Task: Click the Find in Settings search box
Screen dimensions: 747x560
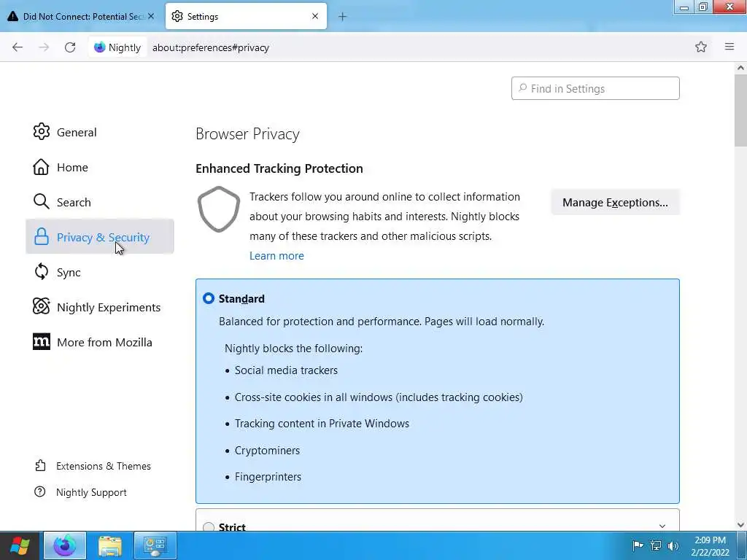Action: click(595, 88)
